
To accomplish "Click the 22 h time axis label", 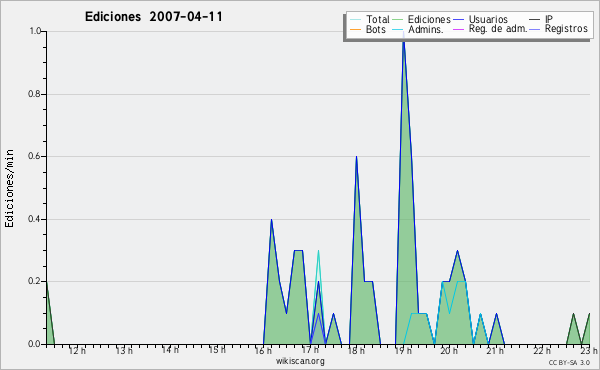I will coord(542,351).
